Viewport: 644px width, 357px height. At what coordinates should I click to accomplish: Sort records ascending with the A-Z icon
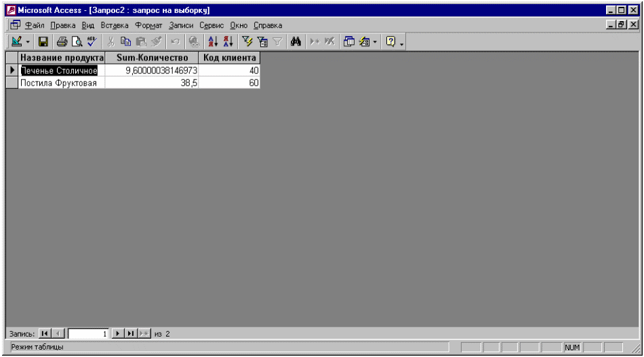[x=212, y=41]
